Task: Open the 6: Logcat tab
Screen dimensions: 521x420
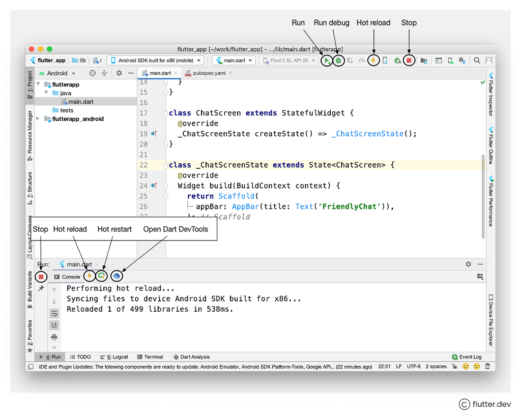Action: tap(114, 357)
